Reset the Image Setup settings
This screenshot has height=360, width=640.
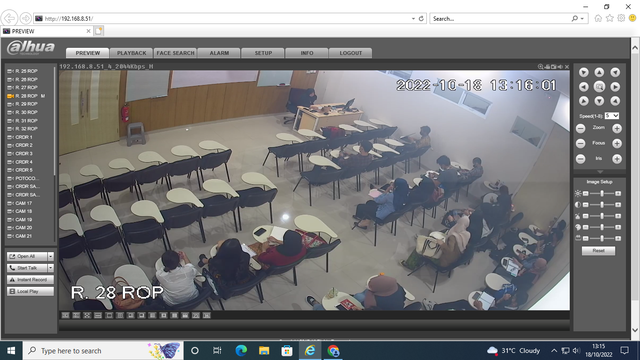pos(598,251)
